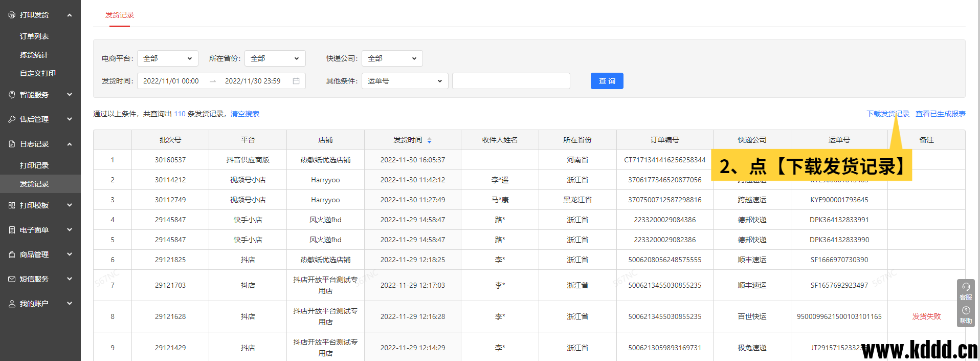This screenshot has height=361, width=980.
Task: Click 黑龙江省 province cell
Action: pyautogui.click(x=577, y=200)
